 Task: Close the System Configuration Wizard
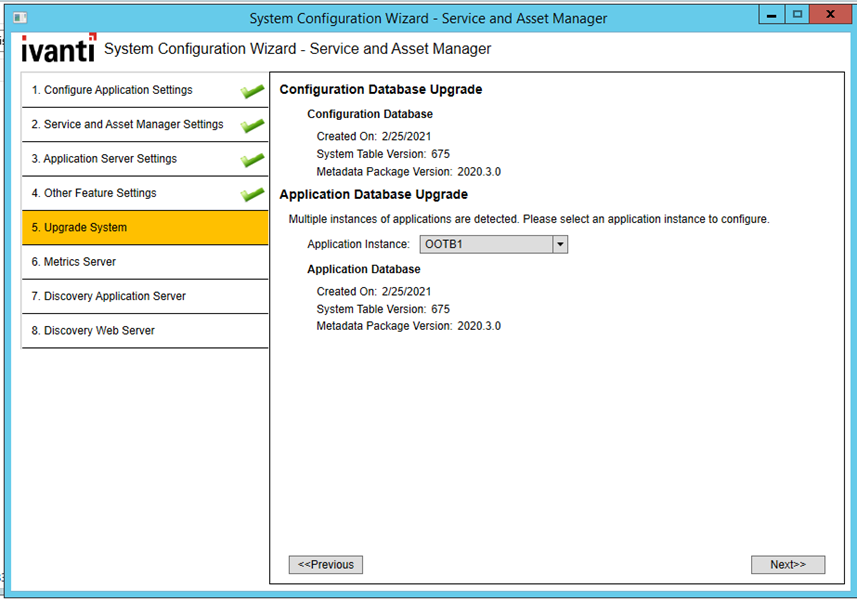coord(831,14)
